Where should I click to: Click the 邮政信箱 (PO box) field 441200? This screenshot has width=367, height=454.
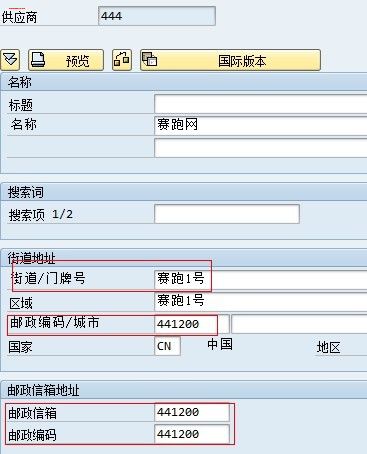[x=192, y=412]
